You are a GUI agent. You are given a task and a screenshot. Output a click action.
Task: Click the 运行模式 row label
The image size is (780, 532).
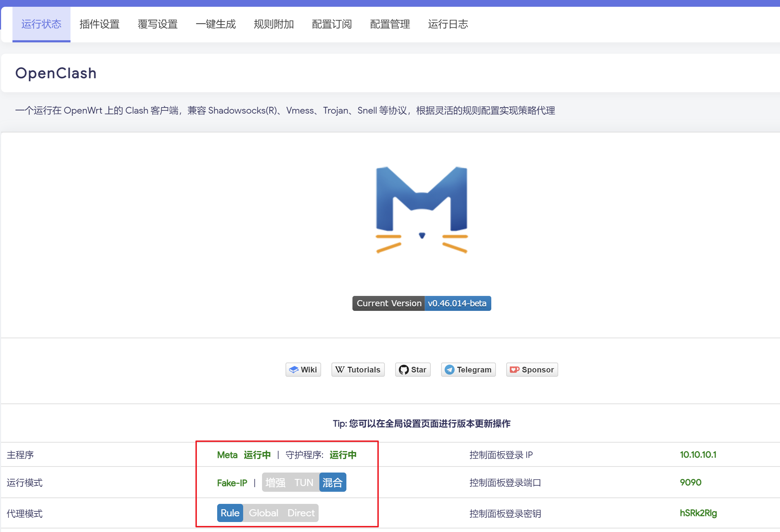[x=25, y=483]
